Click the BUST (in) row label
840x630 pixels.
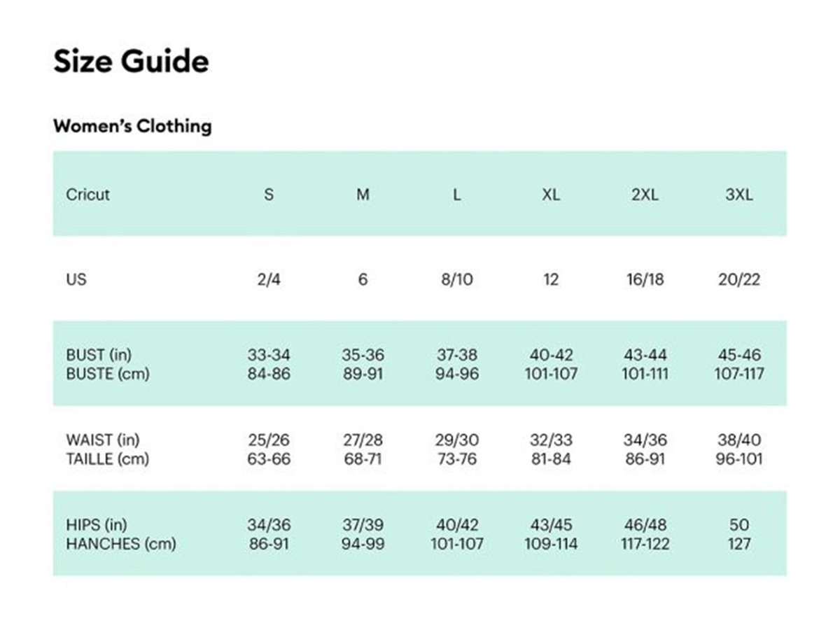[99, 355]
